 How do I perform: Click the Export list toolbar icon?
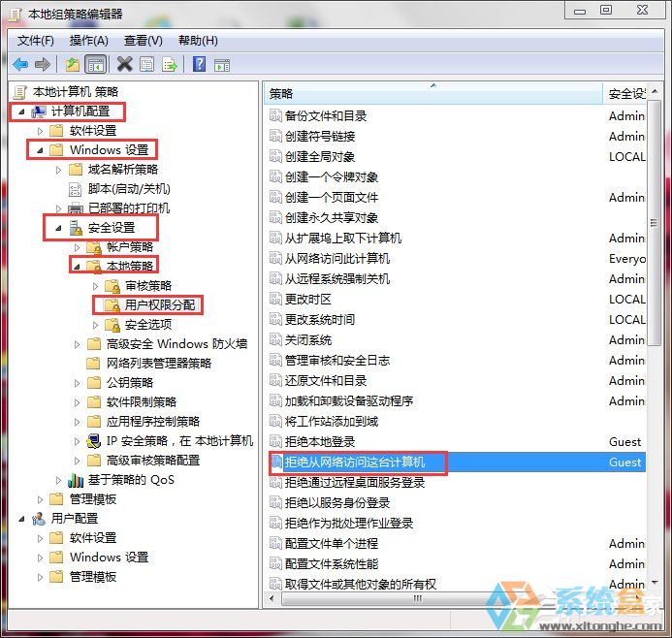pyautogui.click(x=170, y=65)
